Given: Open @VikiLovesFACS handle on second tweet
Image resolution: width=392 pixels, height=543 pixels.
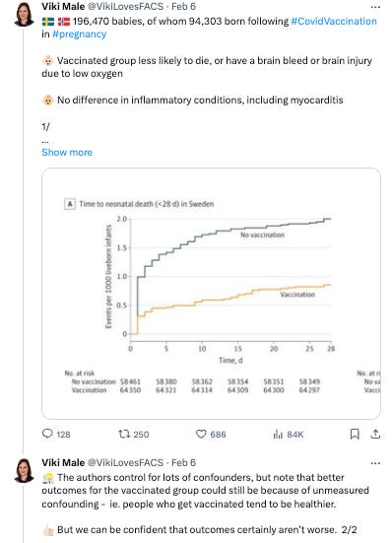Looking at the screenshot, I should pyautogui.click(x=125, y=462).
